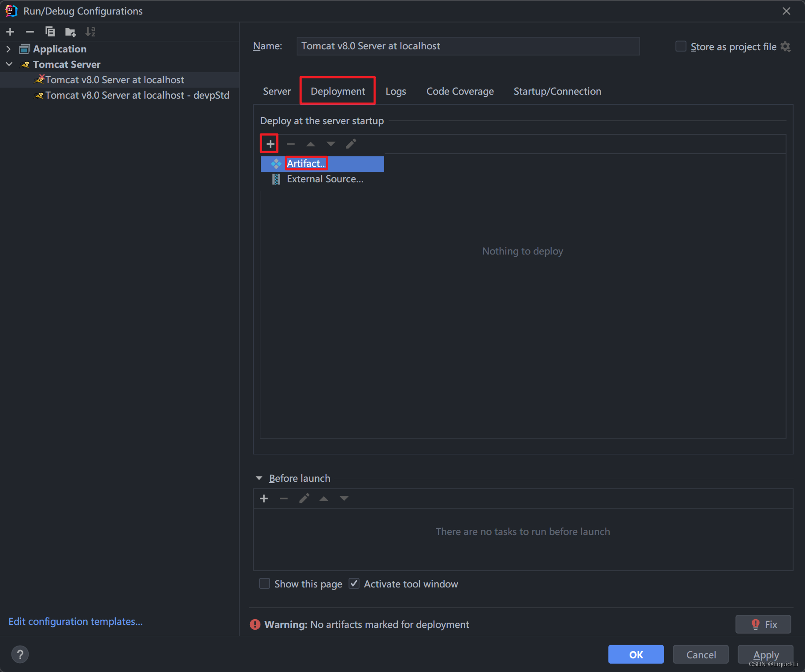Choose External Source... menu entry
The height and width of the screenshot is (672, 805).
(x=323, y=179)
